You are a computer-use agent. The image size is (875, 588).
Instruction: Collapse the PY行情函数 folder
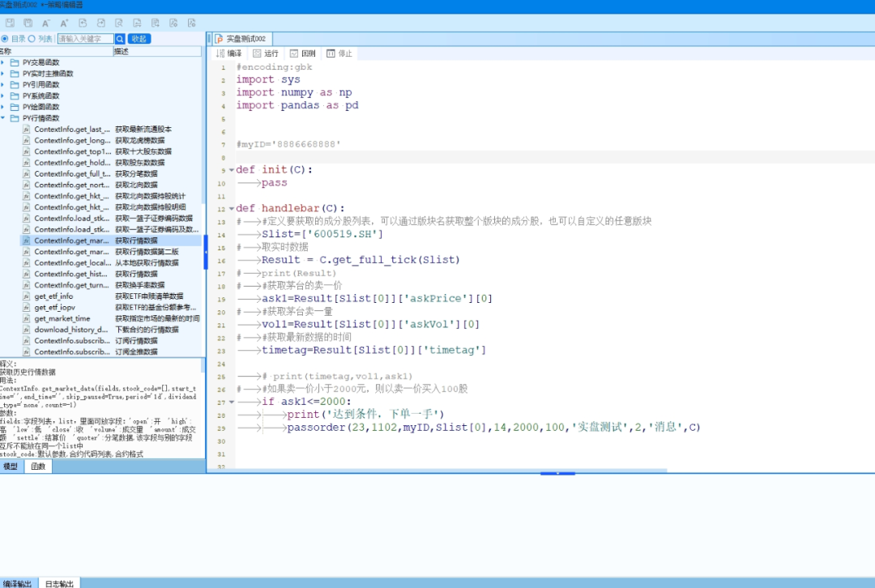click(x=4, y=118)
